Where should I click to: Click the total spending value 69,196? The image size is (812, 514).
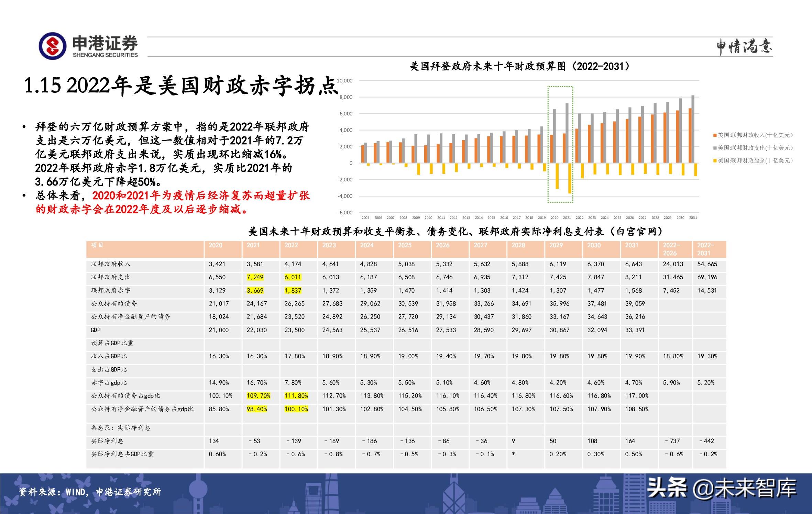tap(707, 277)
